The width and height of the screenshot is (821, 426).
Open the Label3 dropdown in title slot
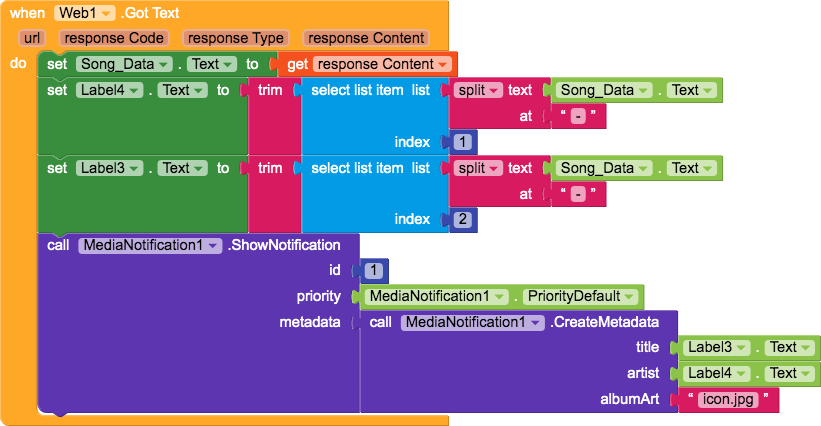pyautogui.click(x=717, y=347)
